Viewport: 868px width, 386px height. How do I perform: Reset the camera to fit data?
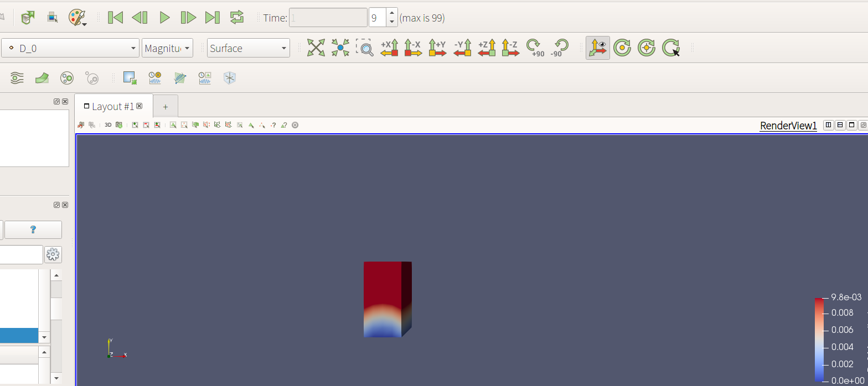point(316,48)
